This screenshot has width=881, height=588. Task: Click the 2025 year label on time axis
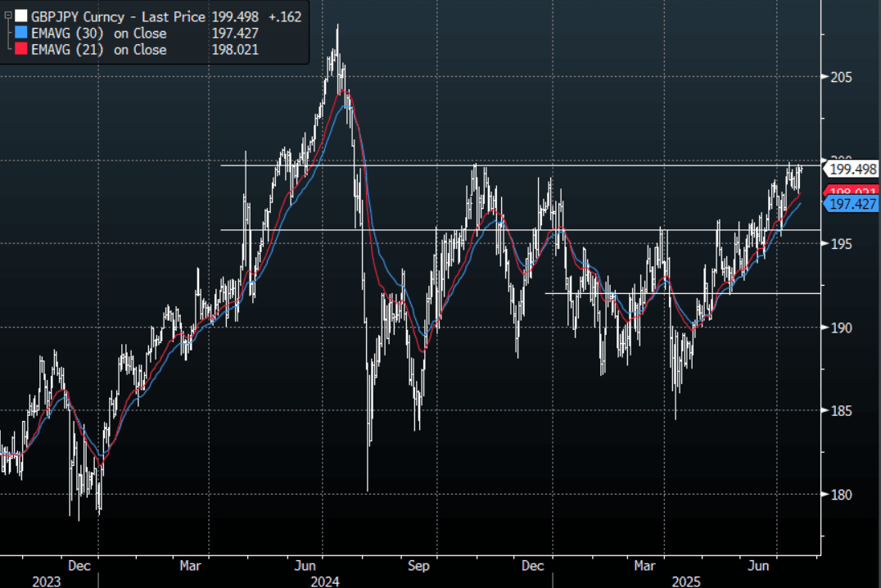point(686,581)
